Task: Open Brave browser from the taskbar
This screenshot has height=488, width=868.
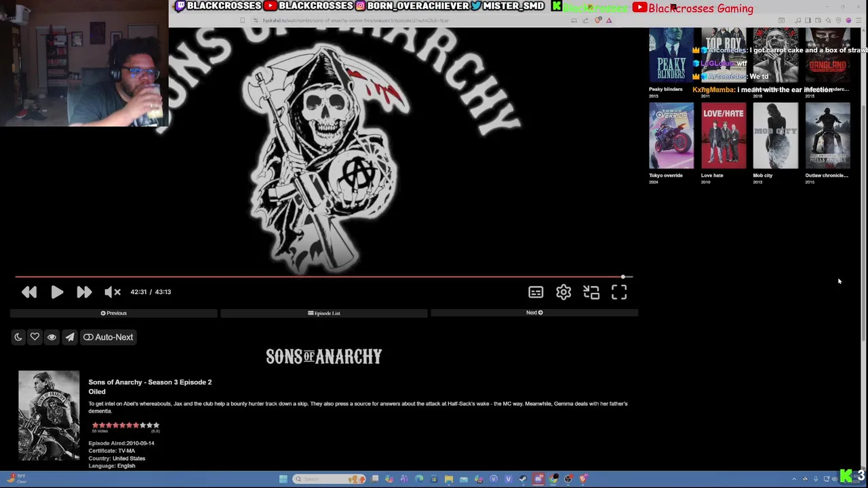Action: pos(583,479)
